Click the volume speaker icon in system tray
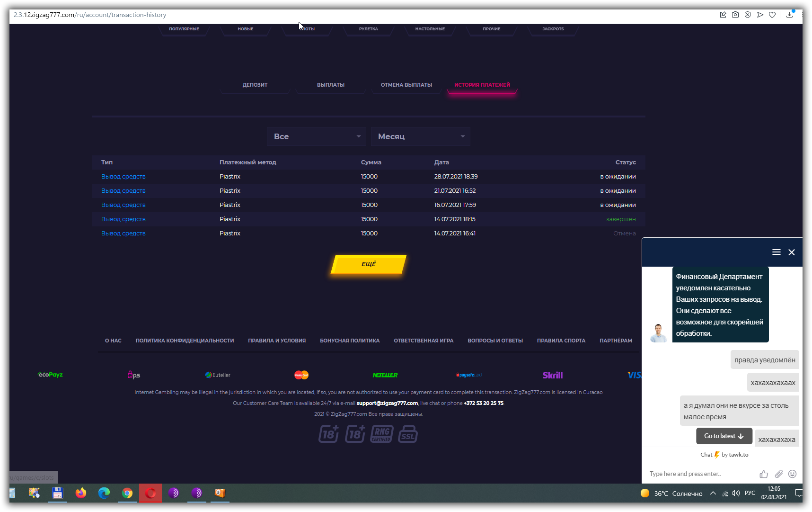 pos(736,493)
